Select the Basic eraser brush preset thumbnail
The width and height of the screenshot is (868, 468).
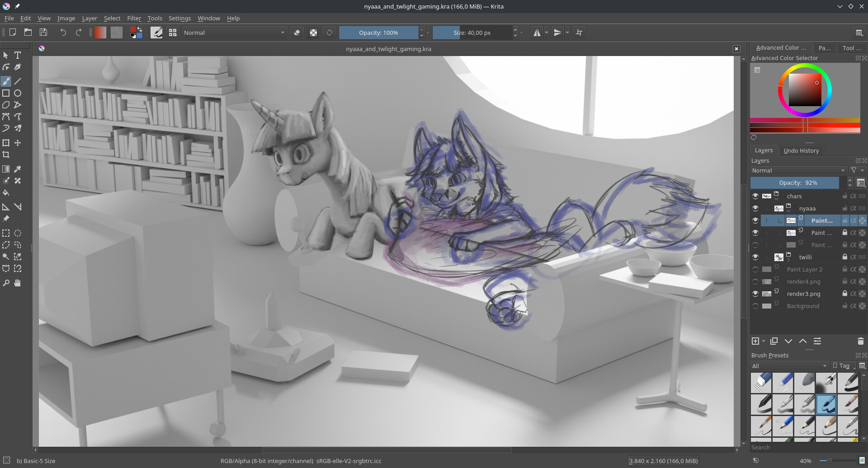pos(761,383)
